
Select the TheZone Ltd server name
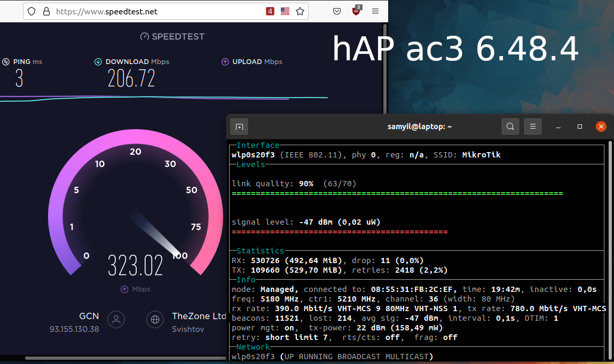[198, 316]
